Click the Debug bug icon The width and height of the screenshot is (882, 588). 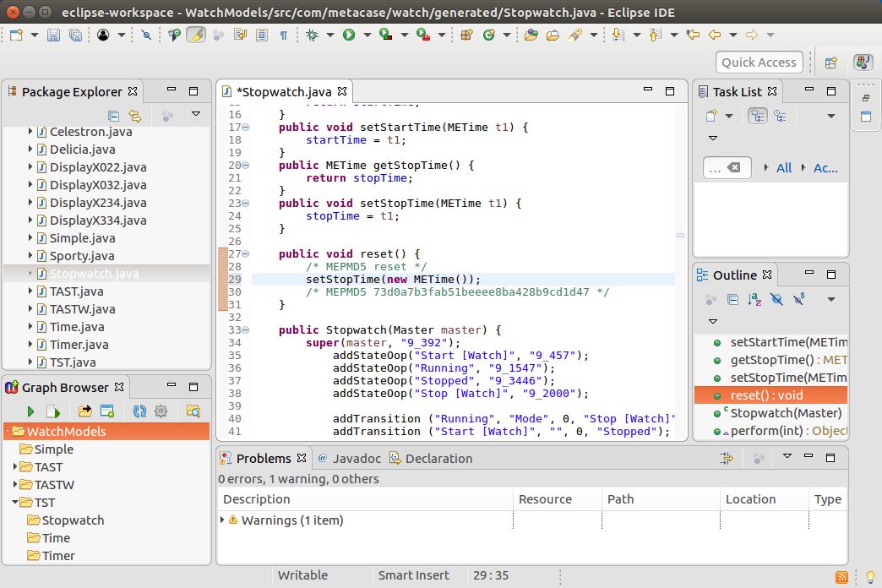point(313,35)
